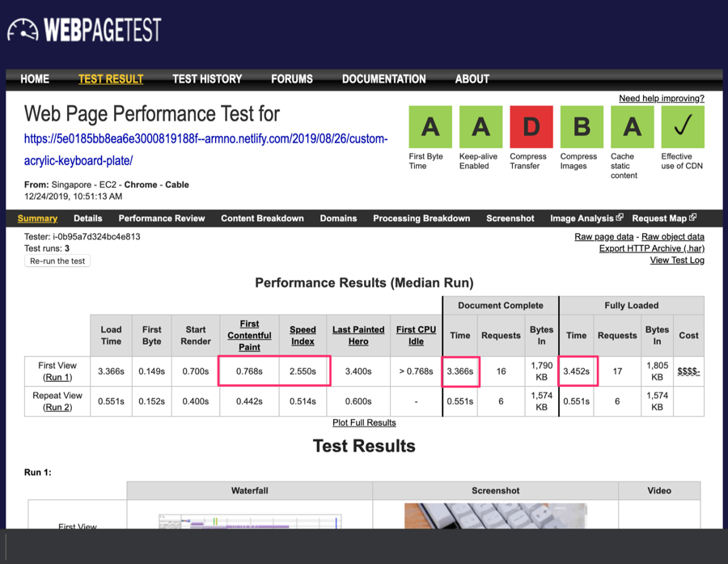Click the First CPU Idle column header

[x=416, y=336]
